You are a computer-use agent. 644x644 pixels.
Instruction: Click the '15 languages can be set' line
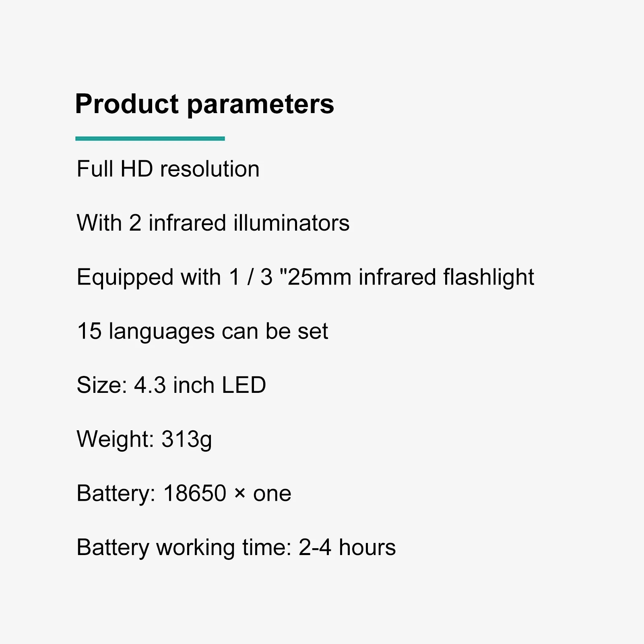[202, 331]
